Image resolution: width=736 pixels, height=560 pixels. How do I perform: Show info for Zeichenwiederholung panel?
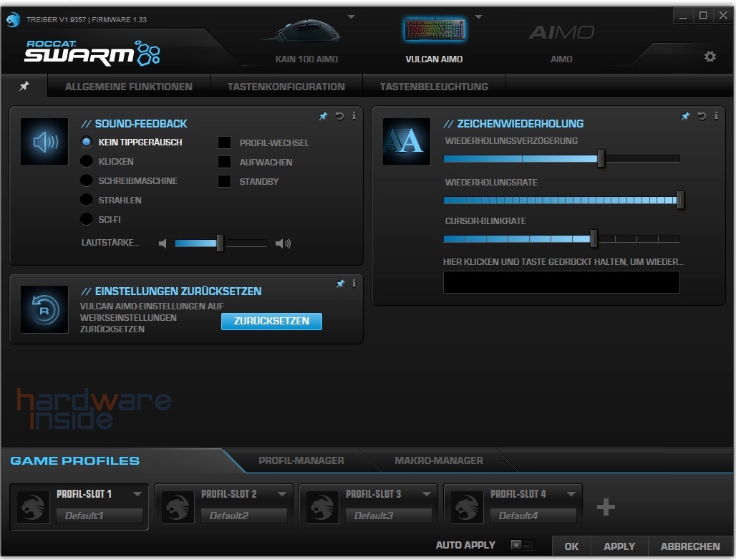pos(716,115)
